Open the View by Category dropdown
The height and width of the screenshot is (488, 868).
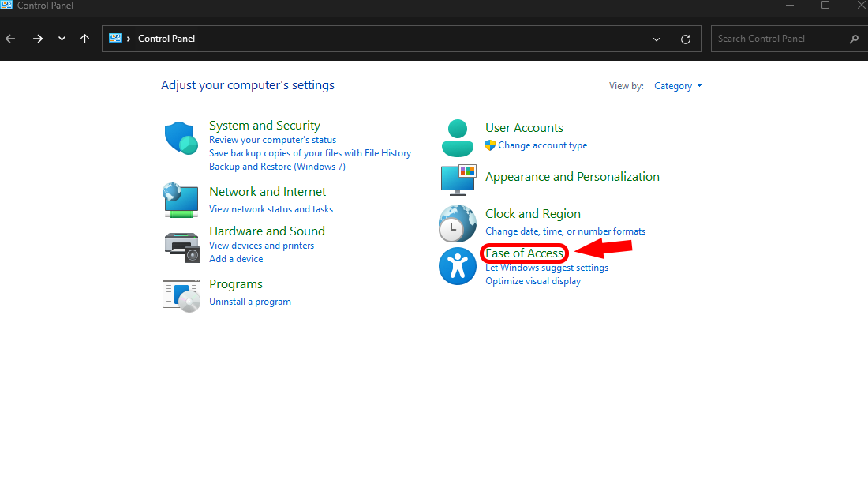[678, 86]
